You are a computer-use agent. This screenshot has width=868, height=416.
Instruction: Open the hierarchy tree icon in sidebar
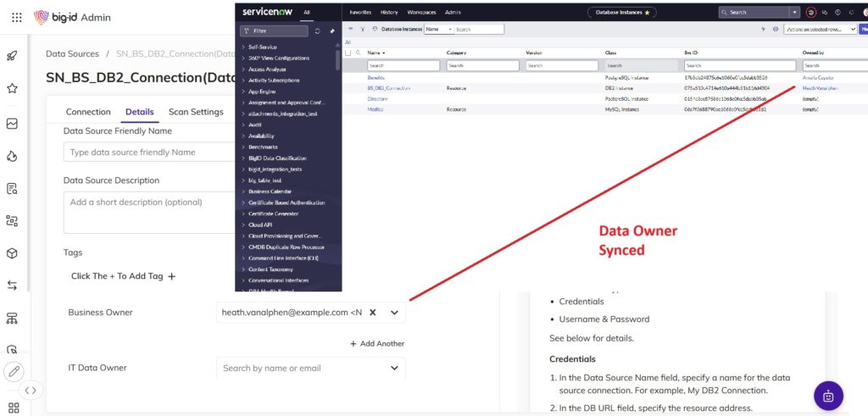(x=12, y=318)
